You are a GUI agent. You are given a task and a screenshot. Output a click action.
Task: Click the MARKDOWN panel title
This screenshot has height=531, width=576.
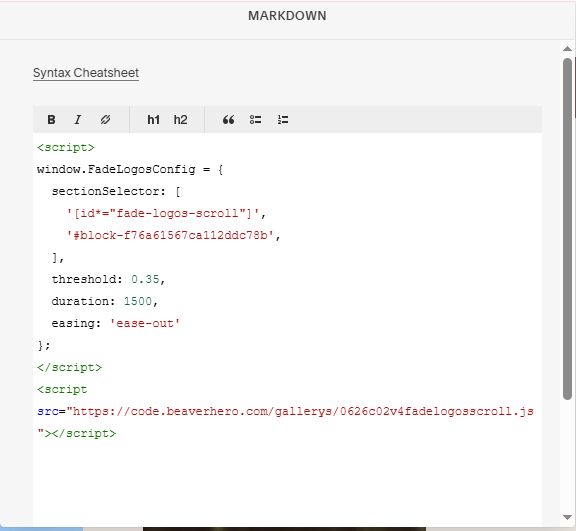(x=287, y=16)
